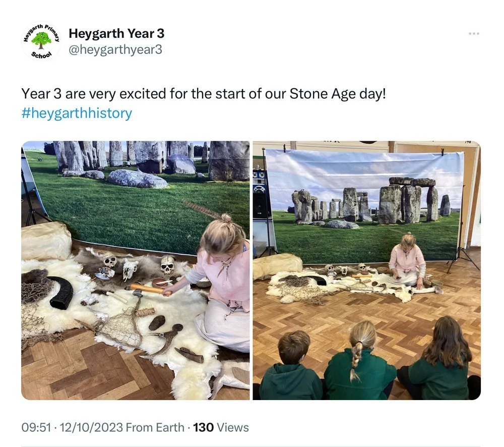
Task: Click the word Views beside 130
Action: coord(233,427)
